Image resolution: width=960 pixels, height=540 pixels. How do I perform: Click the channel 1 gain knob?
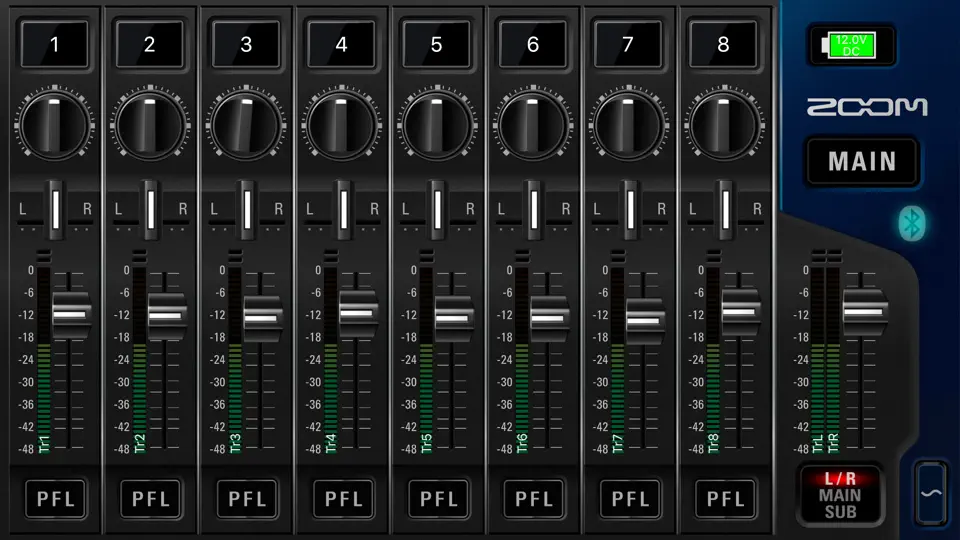coord(54,126)
